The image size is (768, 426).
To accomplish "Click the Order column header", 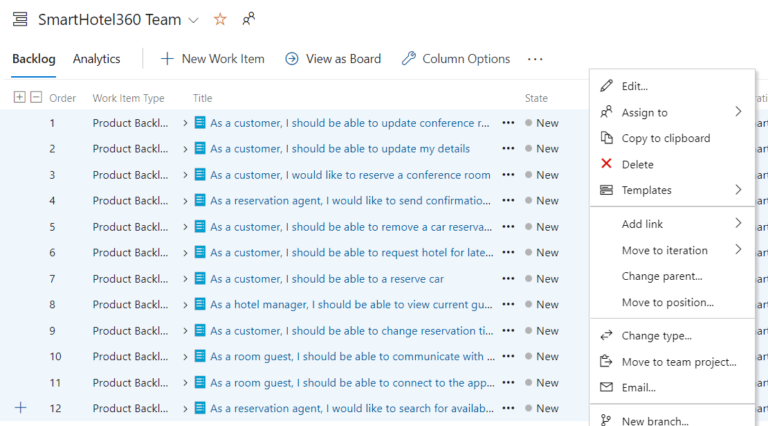I will 62,98.
